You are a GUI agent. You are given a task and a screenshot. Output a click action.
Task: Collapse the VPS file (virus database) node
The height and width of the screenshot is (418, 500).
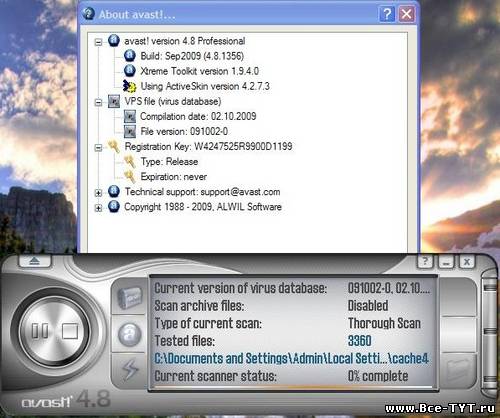pyautogui.click(x=98, y=102)
